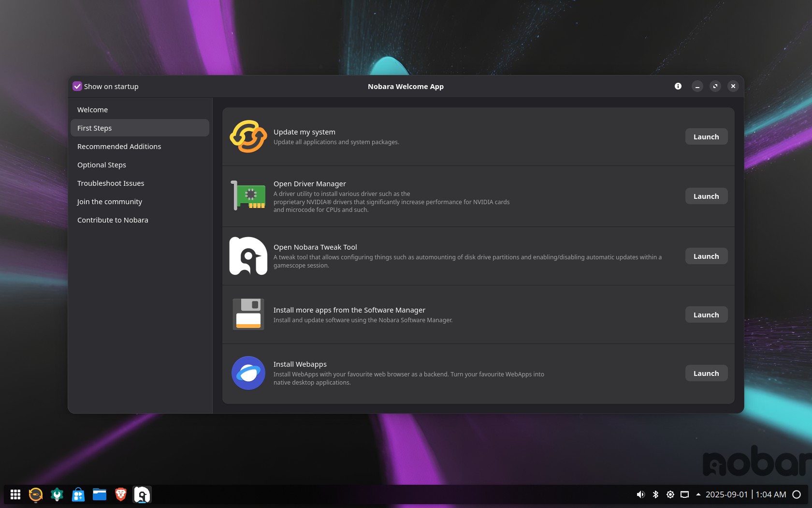Click the Nobara Tweak Tool logo icon
This screenshot has width=812, height=508.
tap(248, 256)
